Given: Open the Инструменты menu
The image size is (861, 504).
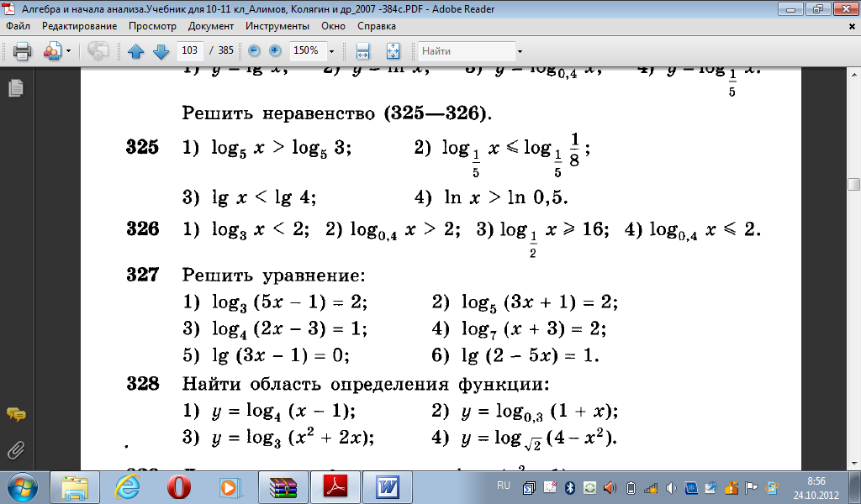Looking at the screenshot, I should (277, 26).
